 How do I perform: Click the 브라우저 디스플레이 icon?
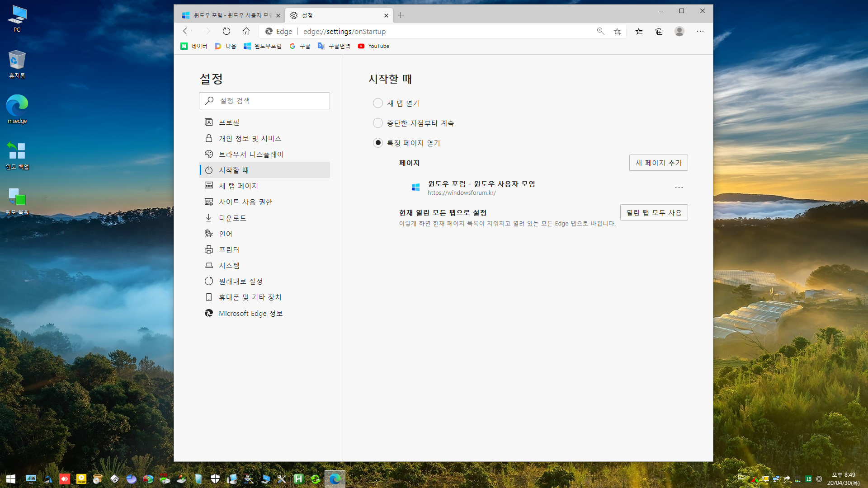point(209,154)
